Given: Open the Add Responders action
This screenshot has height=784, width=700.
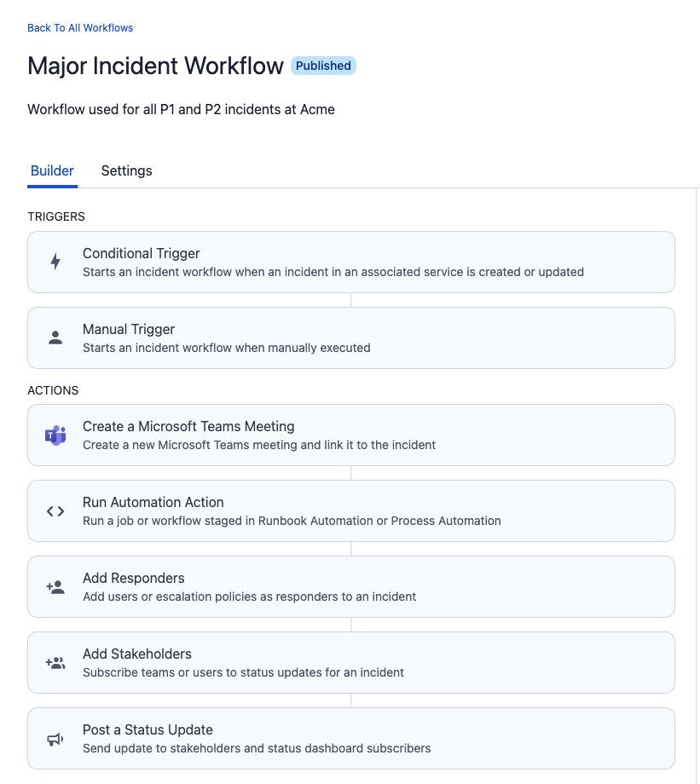Looking at the screenshot, I should point(350,586).
